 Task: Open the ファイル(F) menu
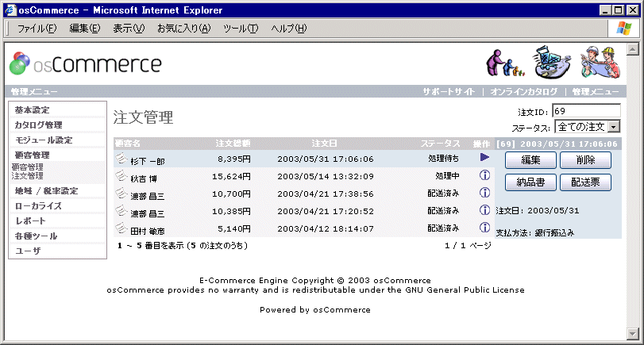coord(37,29)
